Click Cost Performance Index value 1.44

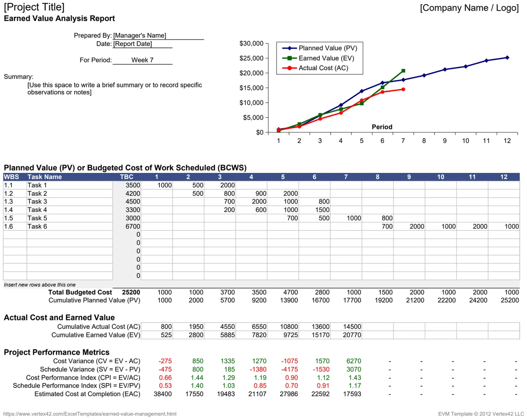[x=198, y=378]
